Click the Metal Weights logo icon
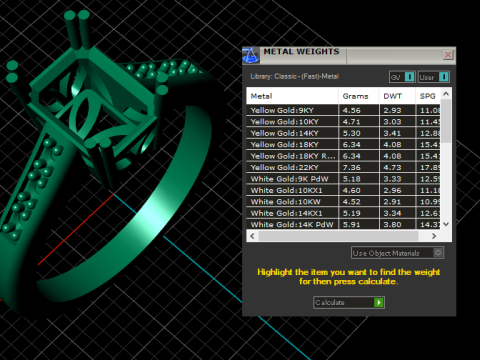This screenshot has height=360, width=480. 250,55
